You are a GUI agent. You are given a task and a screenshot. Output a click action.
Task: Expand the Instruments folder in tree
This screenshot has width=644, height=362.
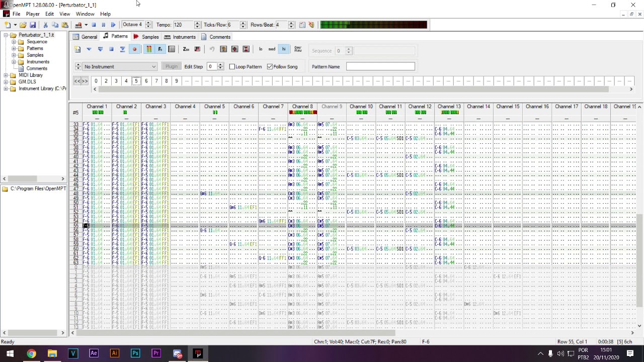(14, 62)
